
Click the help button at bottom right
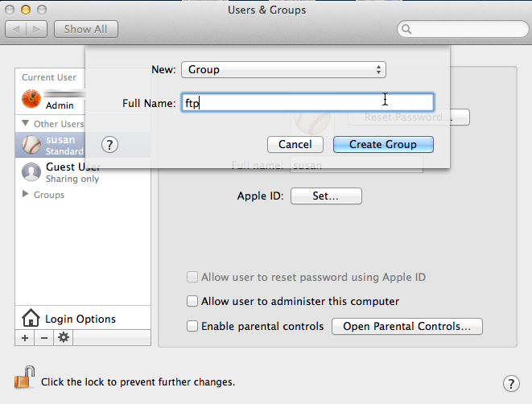[x=510, y=383]
